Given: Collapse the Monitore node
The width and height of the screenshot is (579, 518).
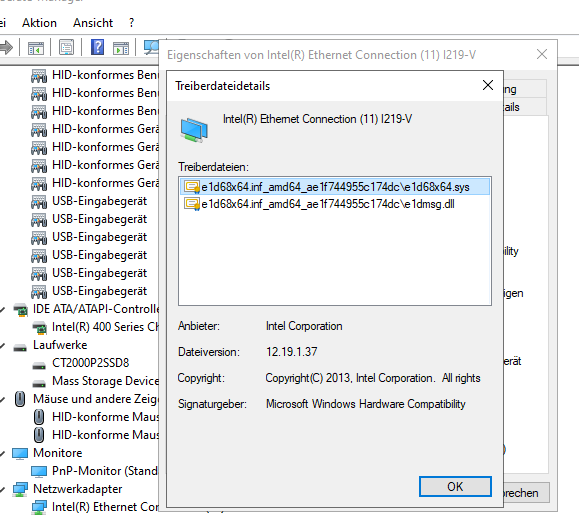Looking at the screenshot, I should (3, 453).
